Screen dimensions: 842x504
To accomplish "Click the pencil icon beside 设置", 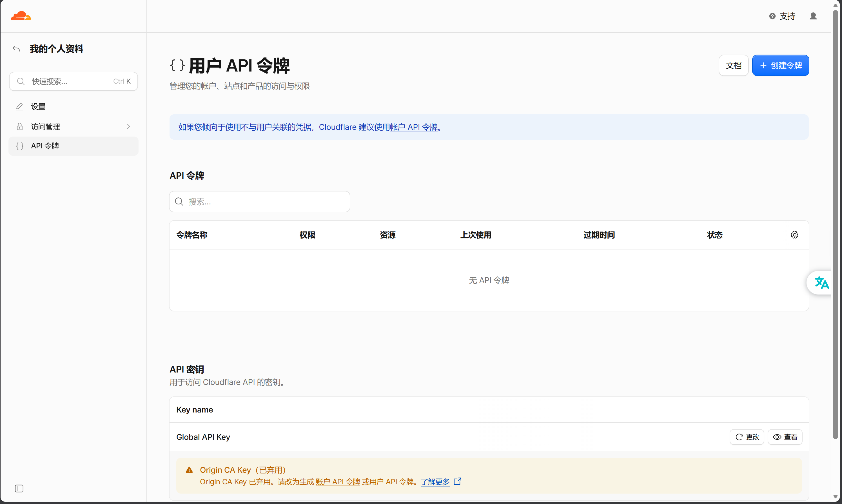I will tap(20, 107).
